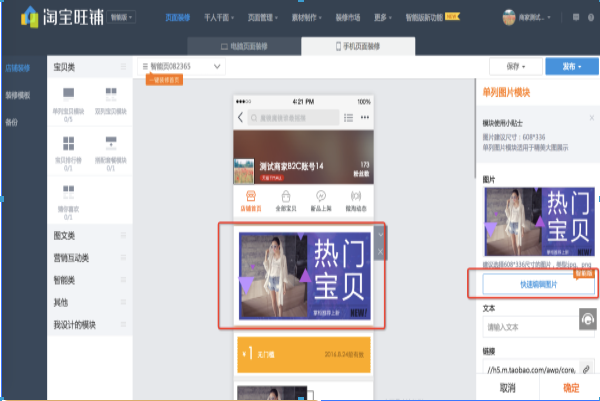Click the 确定 button
This screenshot has height=401, width=600.
pos(571,388)
